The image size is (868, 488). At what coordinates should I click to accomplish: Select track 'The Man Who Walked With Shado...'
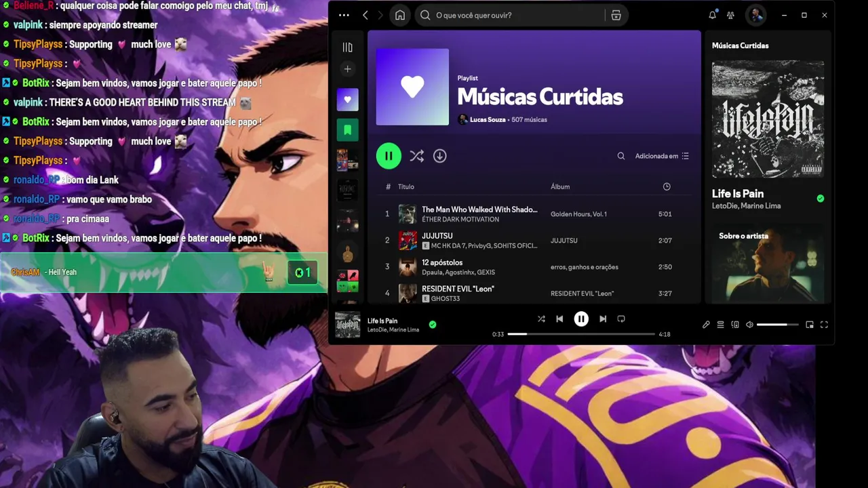(479, 209)
